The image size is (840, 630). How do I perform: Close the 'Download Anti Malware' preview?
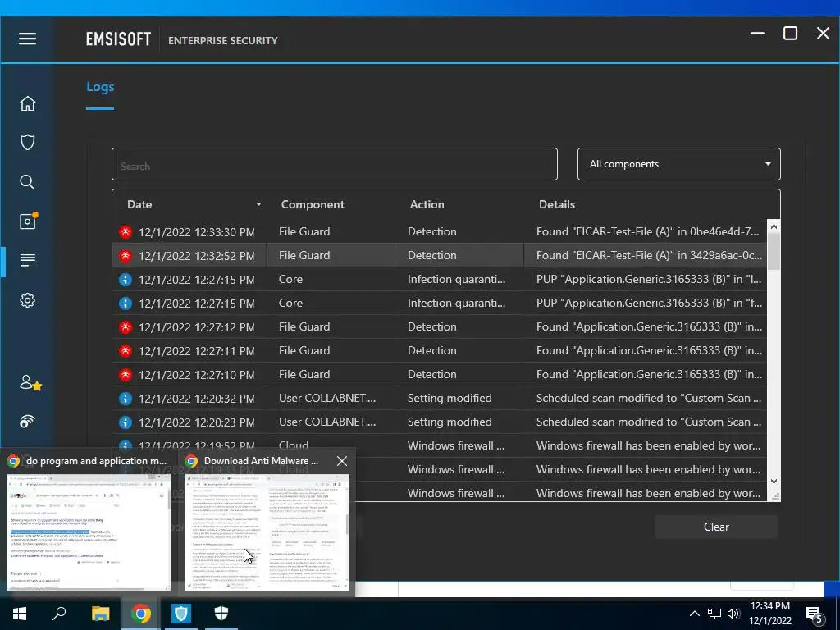tap(342, 461)
